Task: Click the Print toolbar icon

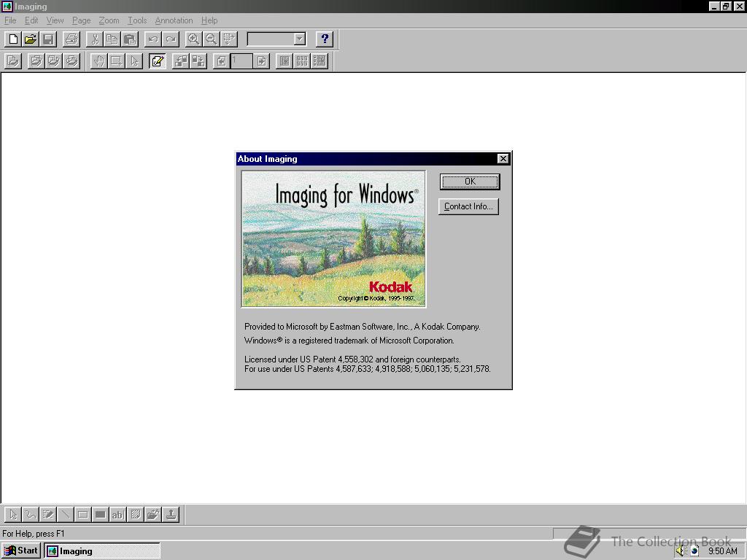Action: pyautogui.click(x=71, y=39)
